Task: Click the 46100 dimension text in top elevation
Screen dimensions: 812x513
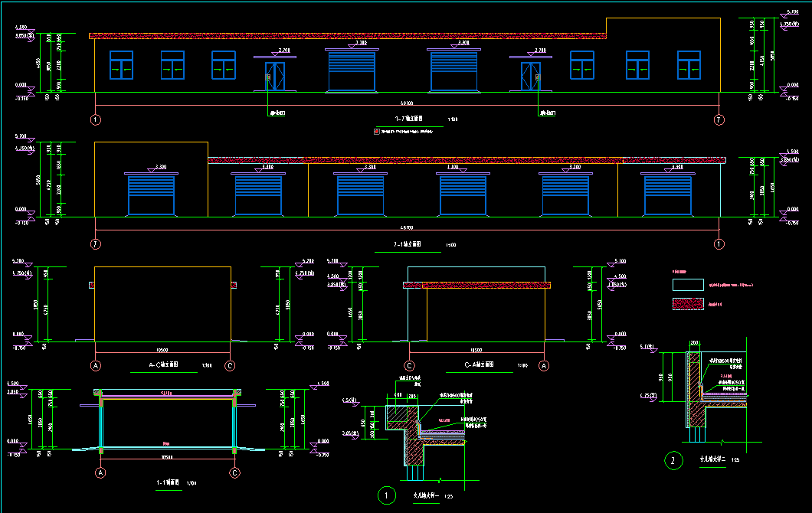Action: (404, 103)
